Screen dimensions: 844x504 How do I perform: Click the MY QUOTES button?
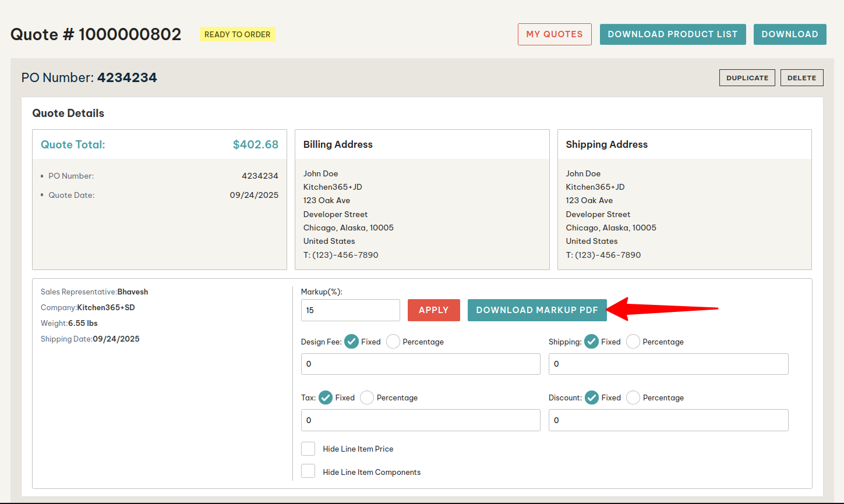(x=554, y=34)
